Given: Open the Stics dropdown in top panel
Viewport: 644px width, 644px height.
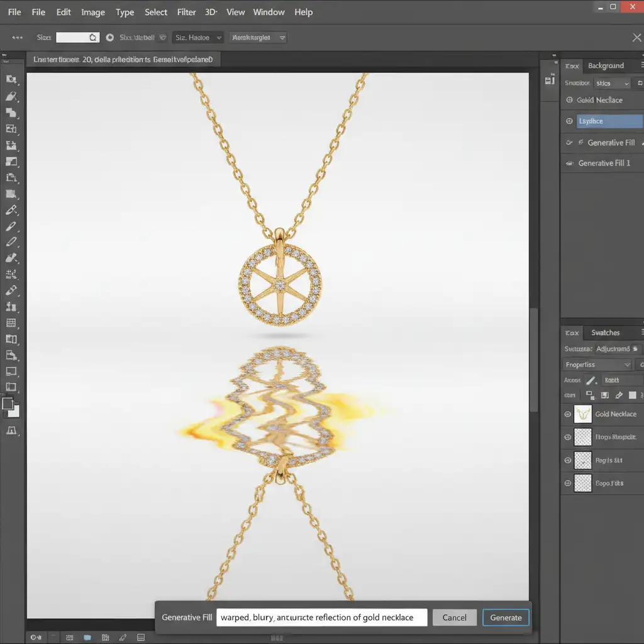Looking at the screenshot, I should click(612, 83).
